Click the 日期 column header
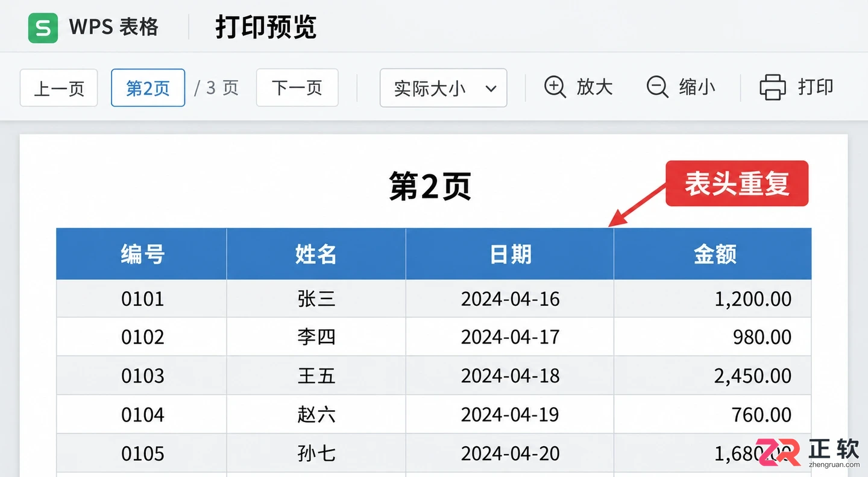The height and width of the screenshot is (477, 868). (x=510, y=254)
